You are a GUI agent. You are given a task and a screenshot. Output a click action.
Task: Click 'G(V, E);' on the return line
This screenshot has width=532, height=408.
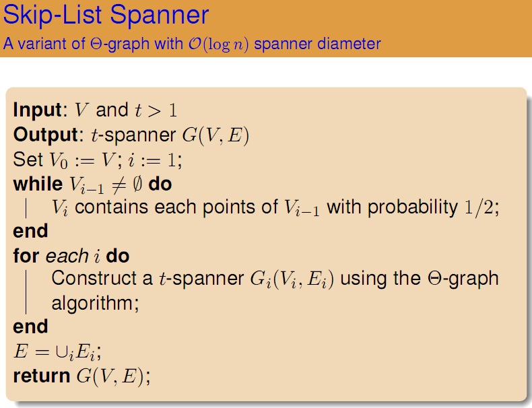[114, 376]
